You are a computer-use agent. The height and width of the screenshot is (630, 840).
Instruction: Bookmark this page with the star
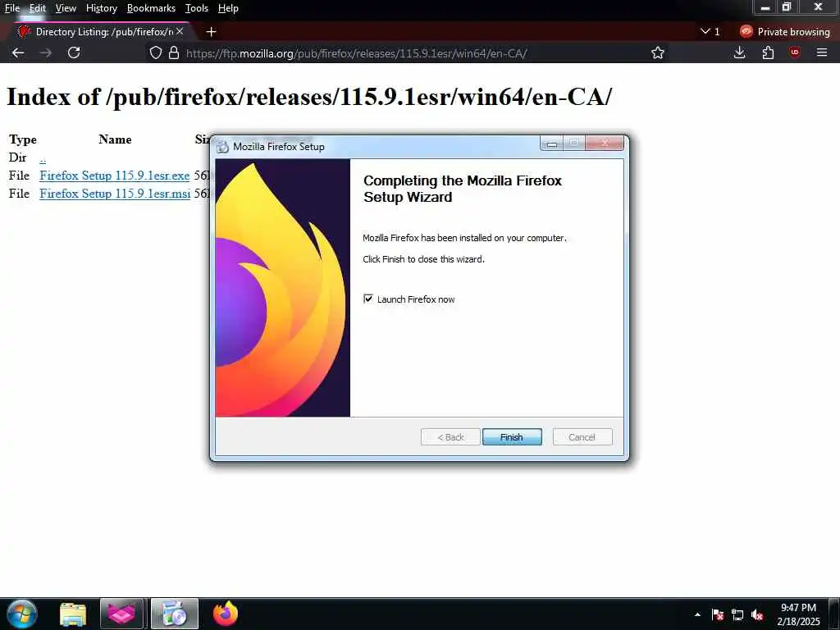point(658,52)
